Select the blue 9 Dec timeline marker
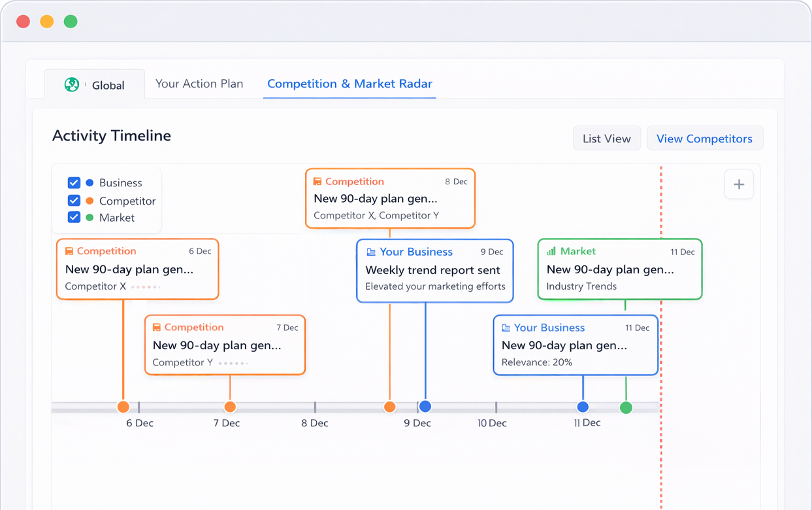 click(x=425, y=406)
